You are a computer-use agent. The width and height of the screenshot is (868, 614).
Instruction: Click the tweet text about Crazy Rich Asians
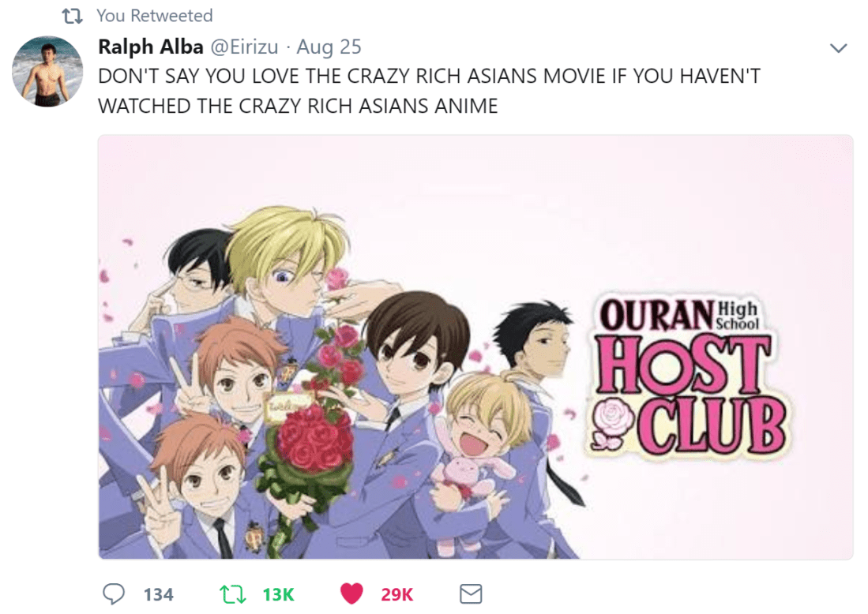pos(430,91)
